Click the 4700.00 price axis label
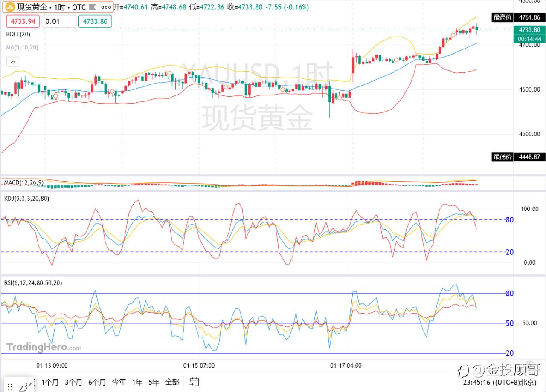The image size is (546, 392). (530, 45)
